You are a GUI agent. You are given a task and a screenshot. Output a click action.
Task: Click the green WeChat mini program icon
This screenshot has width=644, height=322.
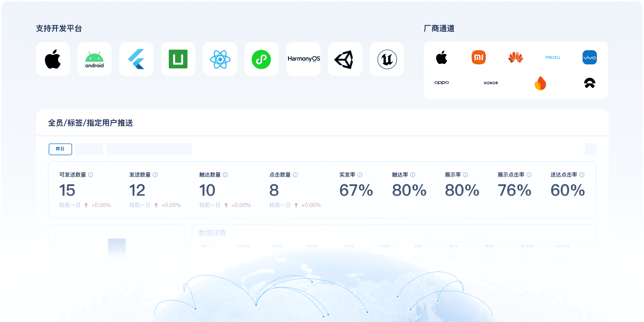[x=261, y=59]
